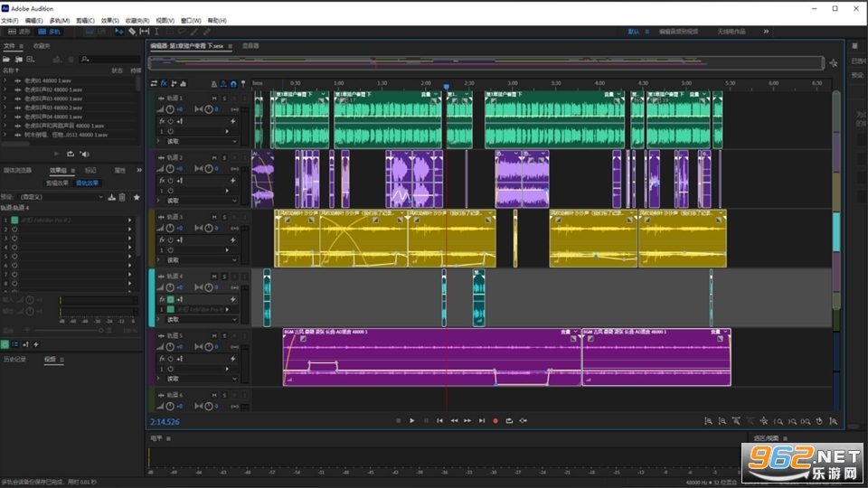Image resolution: width=868 pixels, height=488 pixels.
Task: Click Fast Forward button in transport
Action: click(x=467, y=421)
